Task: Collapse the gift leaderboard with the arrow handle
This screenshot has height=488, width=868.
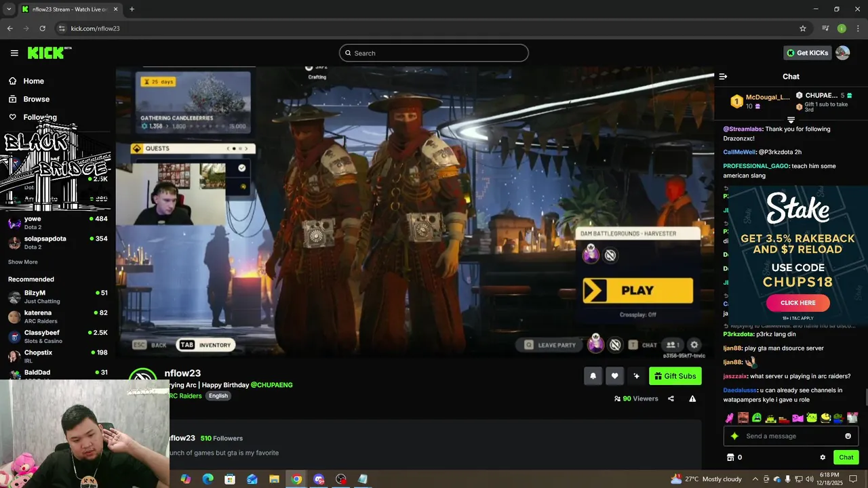Action: (x=791, y=120)
